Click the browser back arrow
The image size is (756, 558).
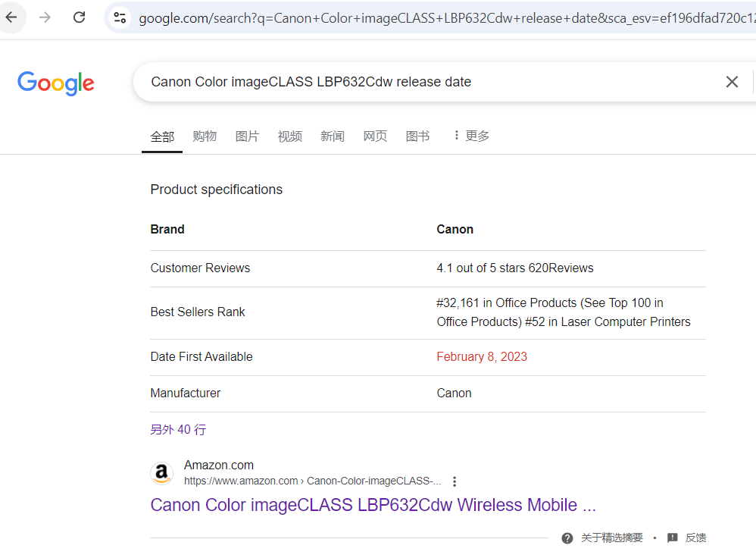pyautogui.click(x=11, y=17)
